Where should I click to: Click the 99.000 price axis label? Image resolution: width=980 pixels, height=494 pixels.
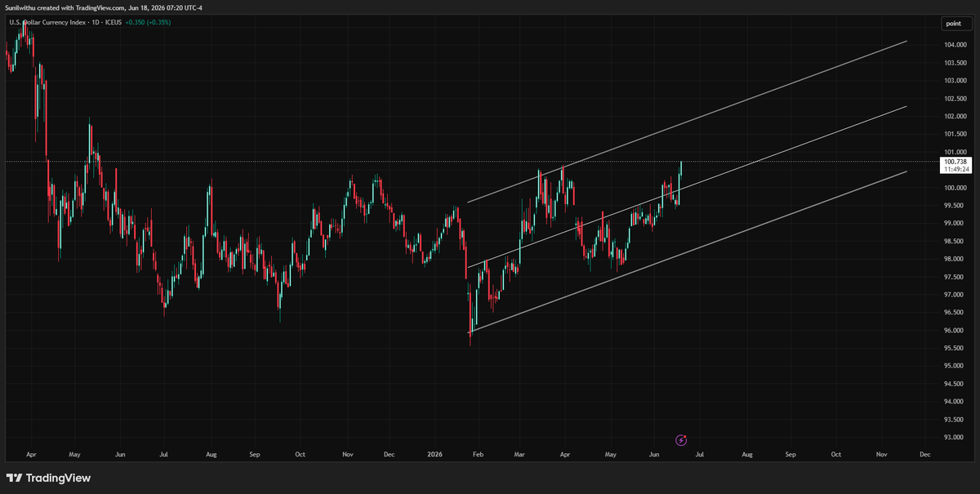click(955, 224)
